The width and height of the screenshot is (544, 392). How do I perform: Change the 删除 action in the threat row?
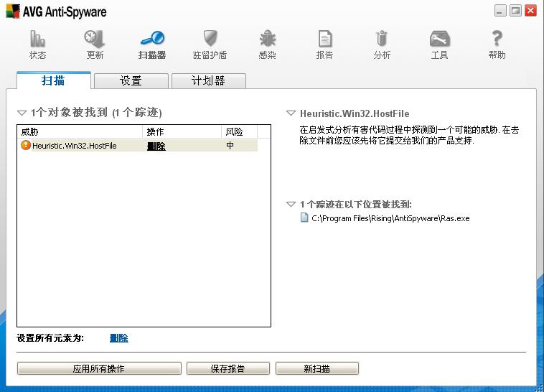[156, 146]
